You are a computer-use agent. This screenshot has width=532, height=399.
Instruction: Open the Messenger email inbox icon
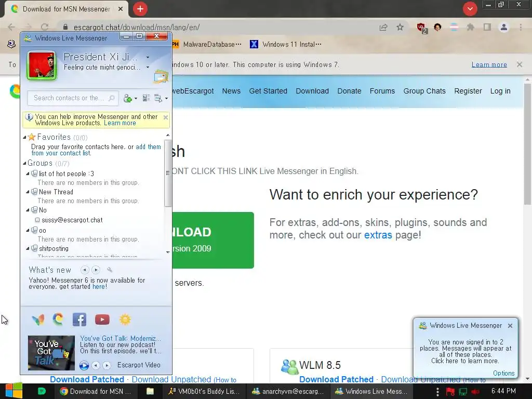[x=161, y=76]
